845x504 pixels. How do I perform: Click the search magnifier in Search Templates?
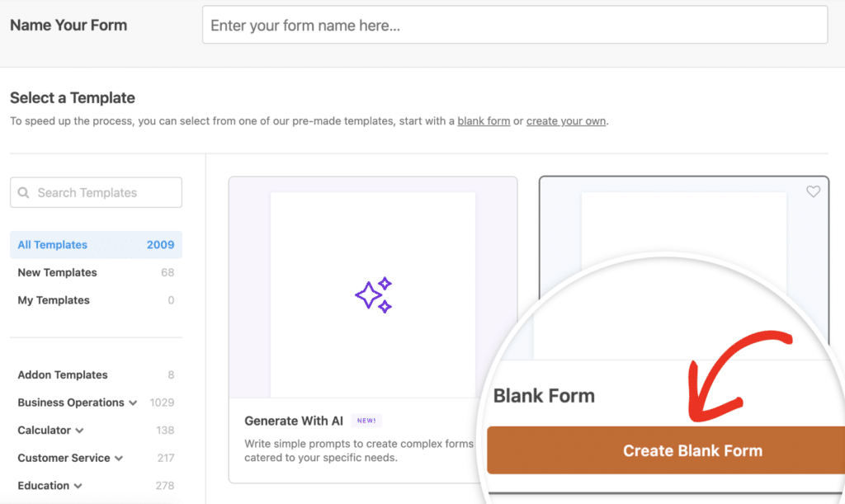(26, 192)
